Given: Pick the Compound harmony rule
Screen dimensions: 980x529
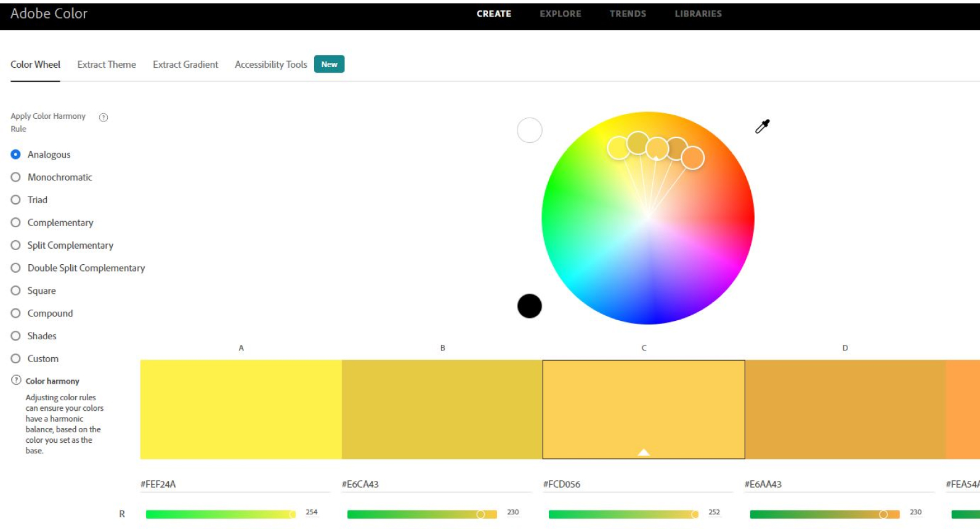Looking at the screenshot, I should (15, 313).
